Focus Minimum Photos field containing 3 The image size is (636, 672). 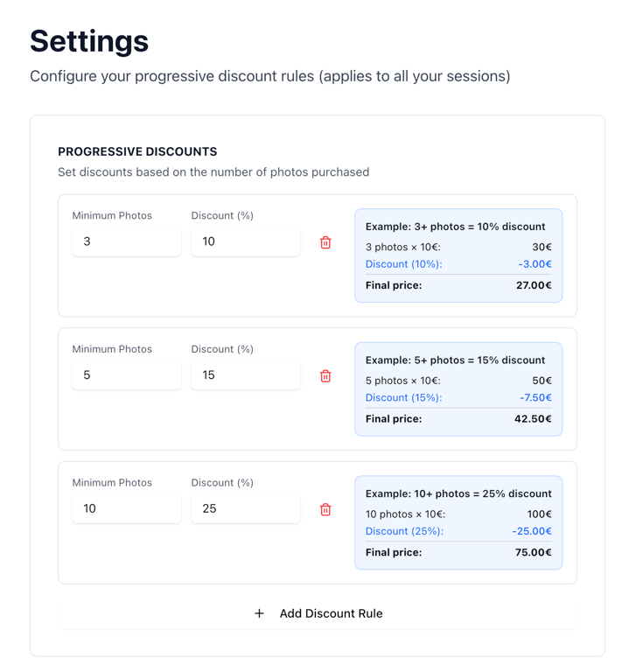[126, 241]
